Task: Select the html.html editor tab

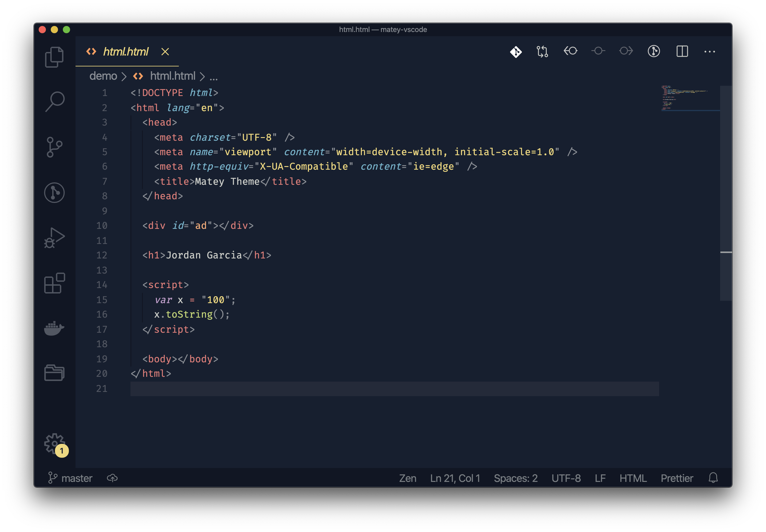Action: tap(125, 52)
